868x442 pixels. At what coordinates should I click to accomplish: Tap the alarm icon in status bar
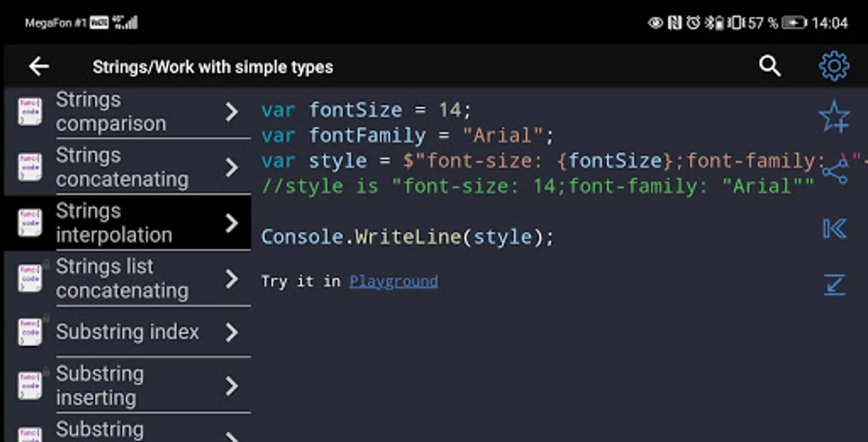tap(693, 23)
